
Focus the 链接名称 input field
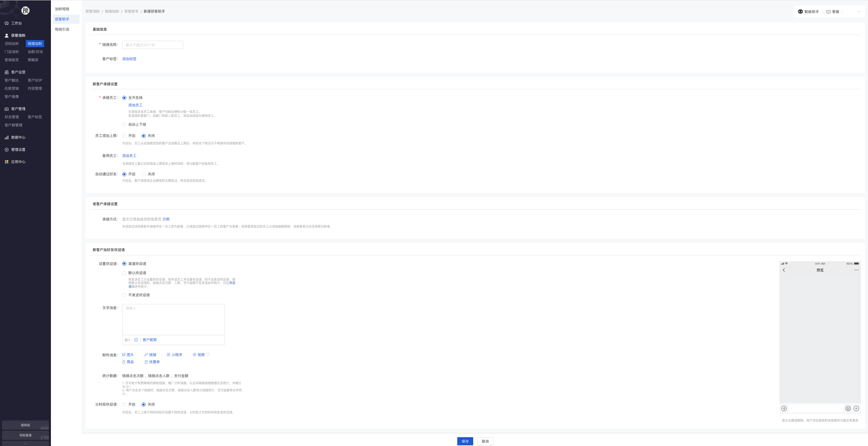coord(153,45)
